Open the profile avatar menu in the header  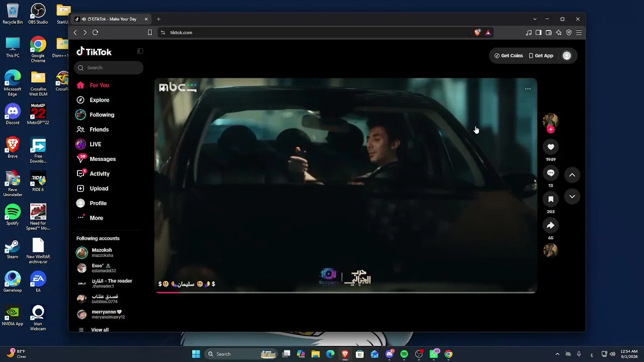point(567,56)
